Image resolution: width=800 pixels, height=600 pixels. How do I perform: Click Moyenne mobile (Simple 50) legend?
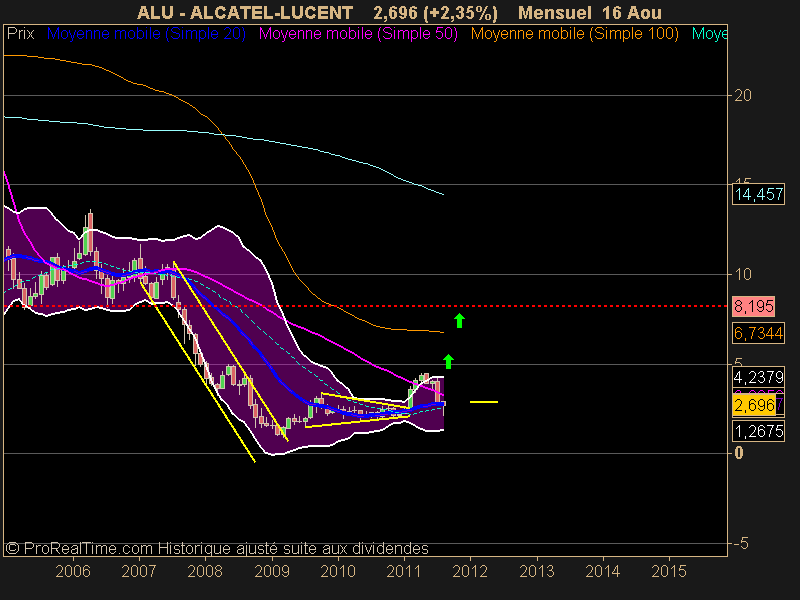pyautogui.click(x=358, y=34)
